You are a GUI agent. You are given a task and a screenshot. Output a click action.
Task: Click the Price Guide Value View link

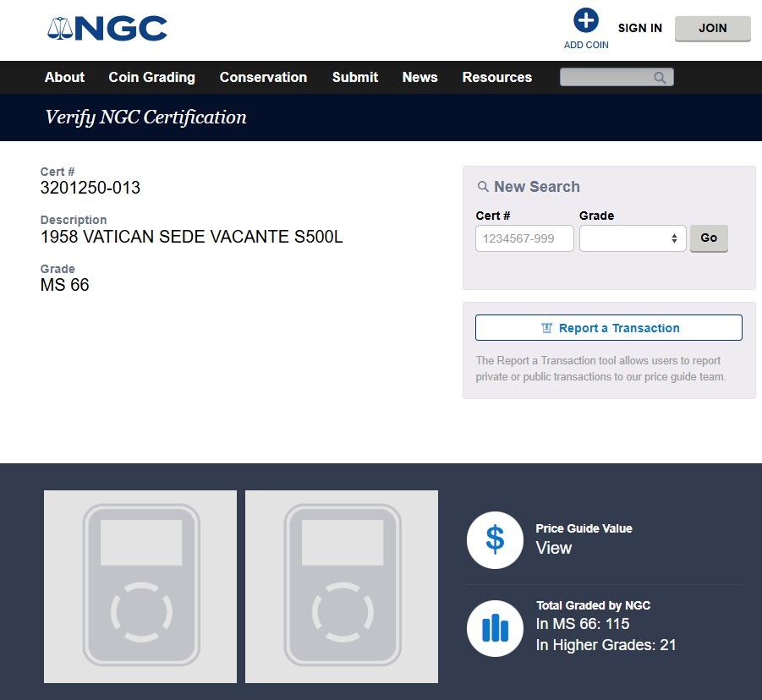pyautogui.click(x=553, y=548)
